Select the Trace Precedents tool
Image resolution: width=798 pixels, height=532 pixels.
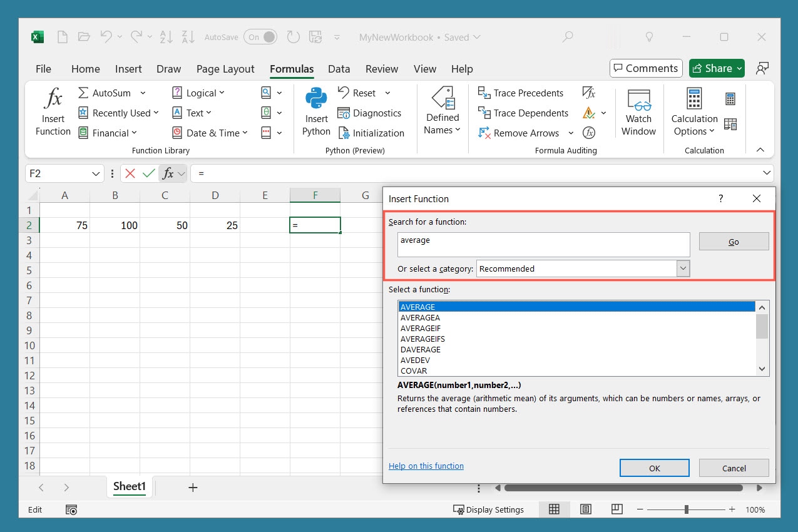pyautogui.click(x=521, y=93)
